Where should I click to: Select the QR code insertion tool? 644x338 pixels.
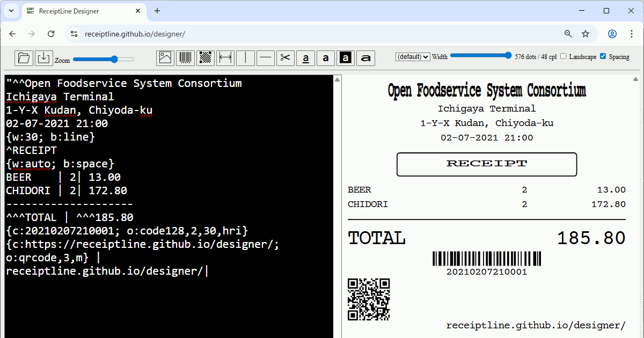point(205,58)
